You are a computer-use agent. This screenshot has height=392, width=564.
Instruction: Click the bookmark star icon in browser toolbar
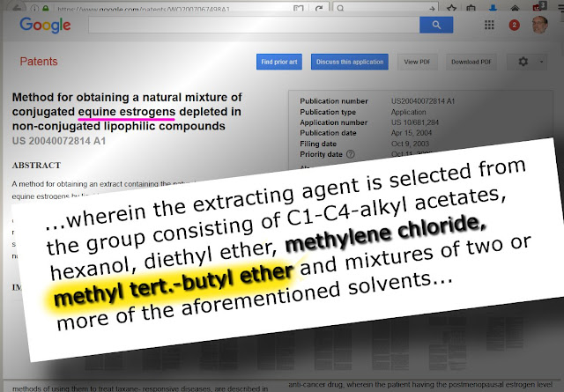(451, 8)
